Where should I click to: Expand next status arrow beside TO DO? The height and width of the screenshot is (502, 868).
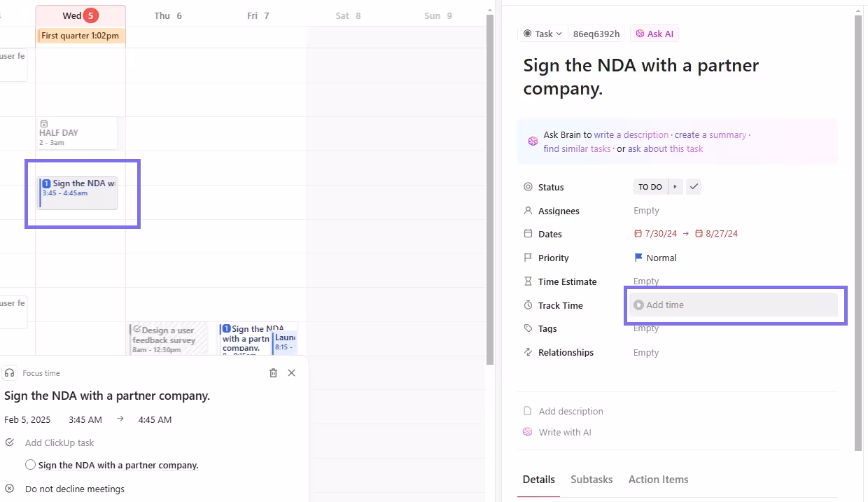[675, 187]
